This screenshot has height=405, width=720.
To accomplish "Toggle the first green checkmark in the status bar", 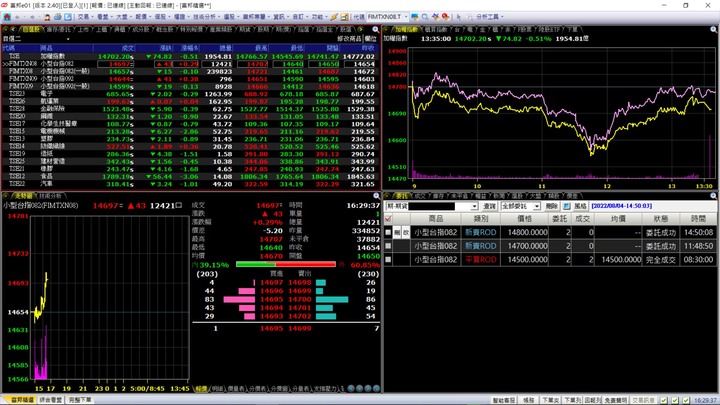I will (x=664, y=400).
